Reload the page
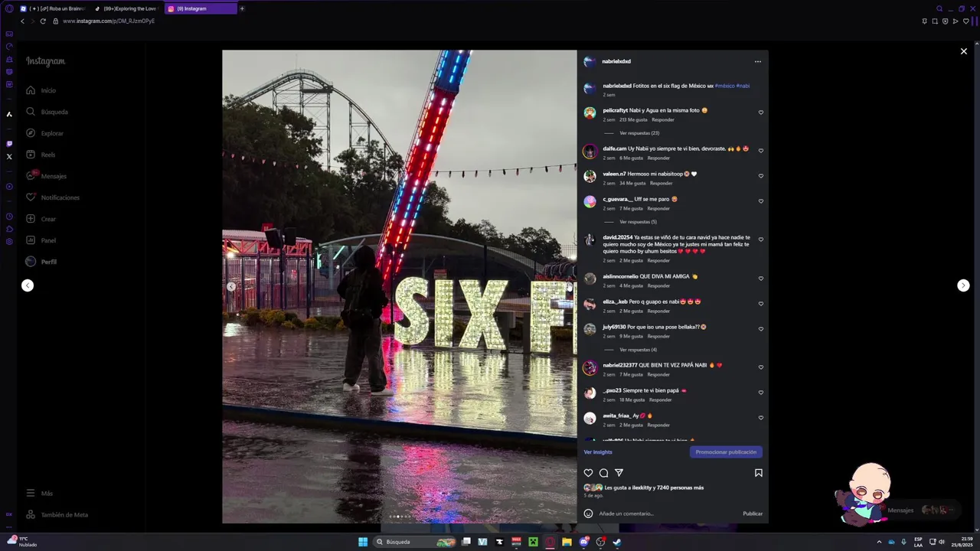980x551 pixels. pyautogui.click(x=43, y=21)
